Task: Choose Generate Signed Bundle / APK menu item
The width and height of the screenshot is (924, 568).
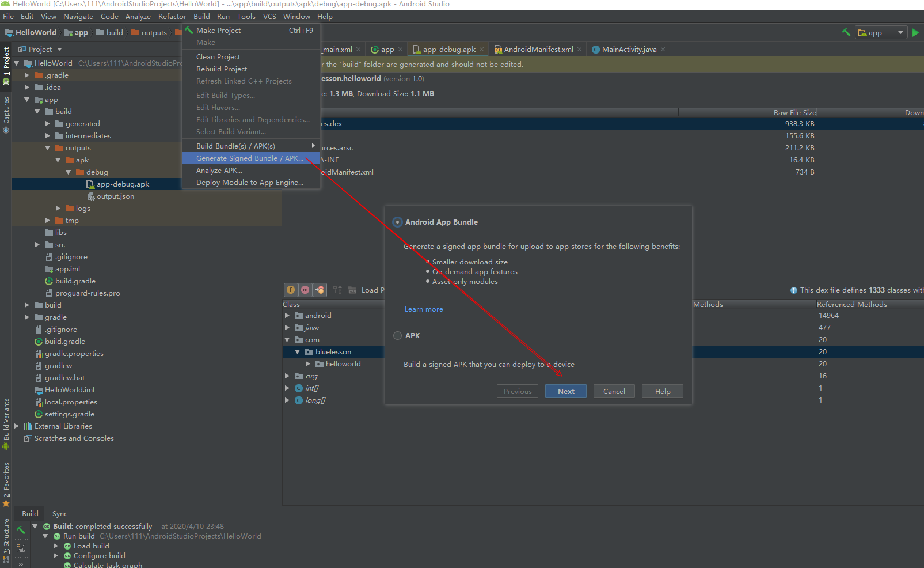Action: (x=251, y=158)
